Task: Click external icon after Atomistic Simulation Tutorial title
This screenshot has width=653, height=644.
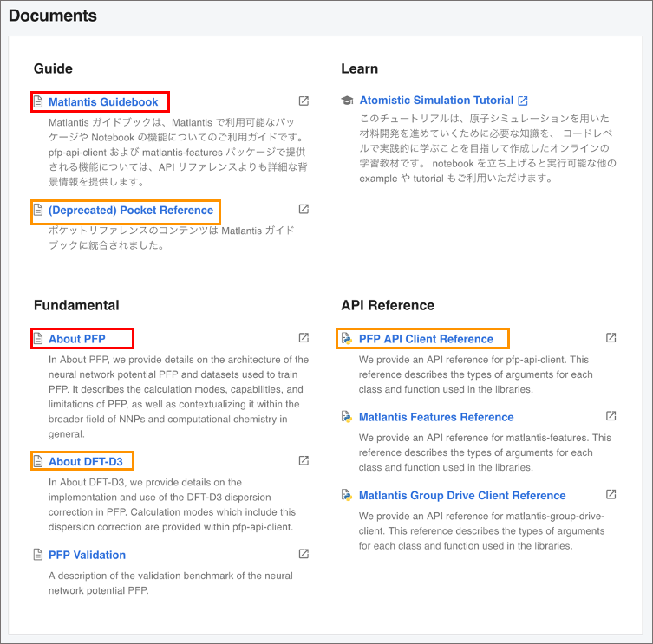Action: tap(523, 101)
